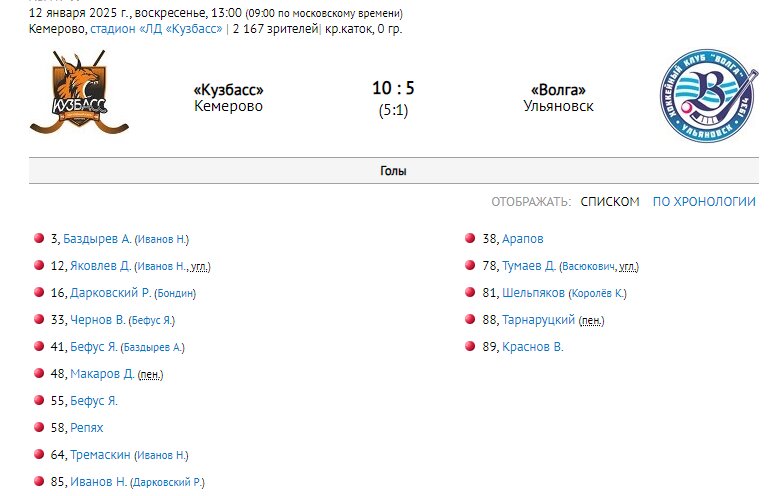This screenshot has width=778, height=496.
Task: Open player Баздырев А. at minute 3
Action: 97,239
